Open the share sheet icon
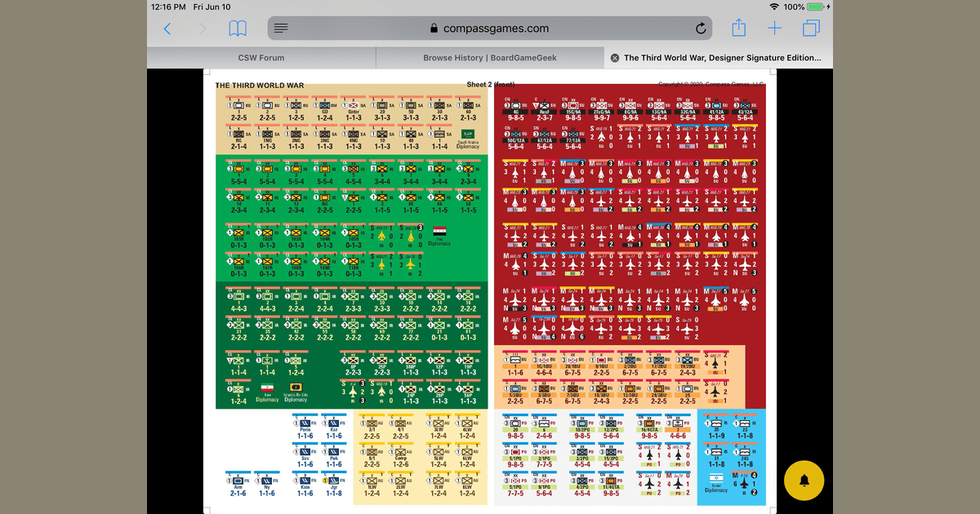The width and height of the screenshot is (980, 514). coord(738,28)
